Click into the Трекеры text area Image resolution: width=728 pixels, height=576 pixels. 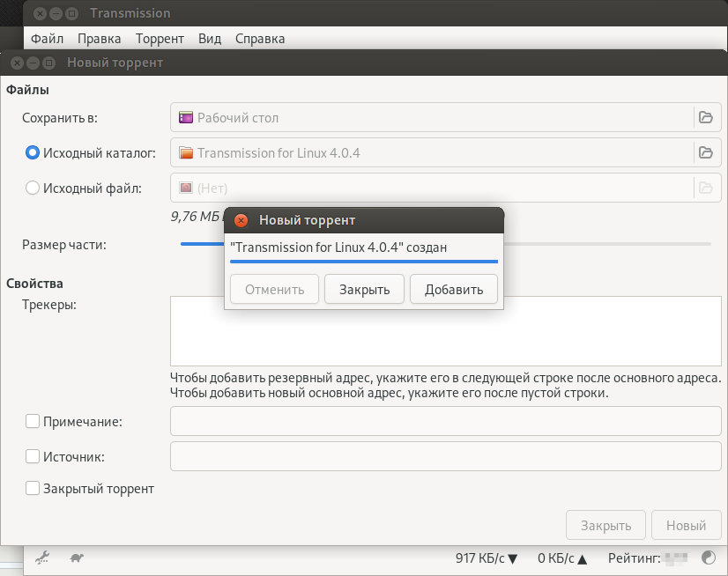tap(446, 331)
